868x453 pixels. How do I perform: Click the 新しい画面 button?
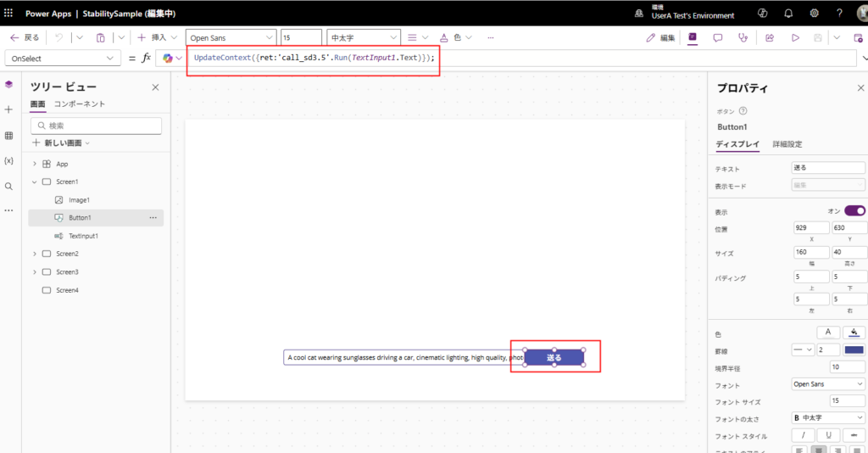click(61, 143)
